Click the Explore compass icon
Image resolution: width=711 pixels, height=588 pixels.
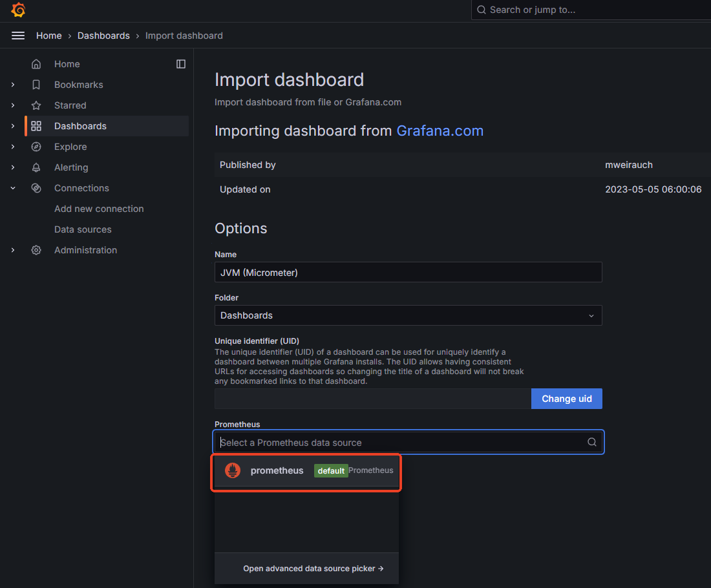coord(36,147)
